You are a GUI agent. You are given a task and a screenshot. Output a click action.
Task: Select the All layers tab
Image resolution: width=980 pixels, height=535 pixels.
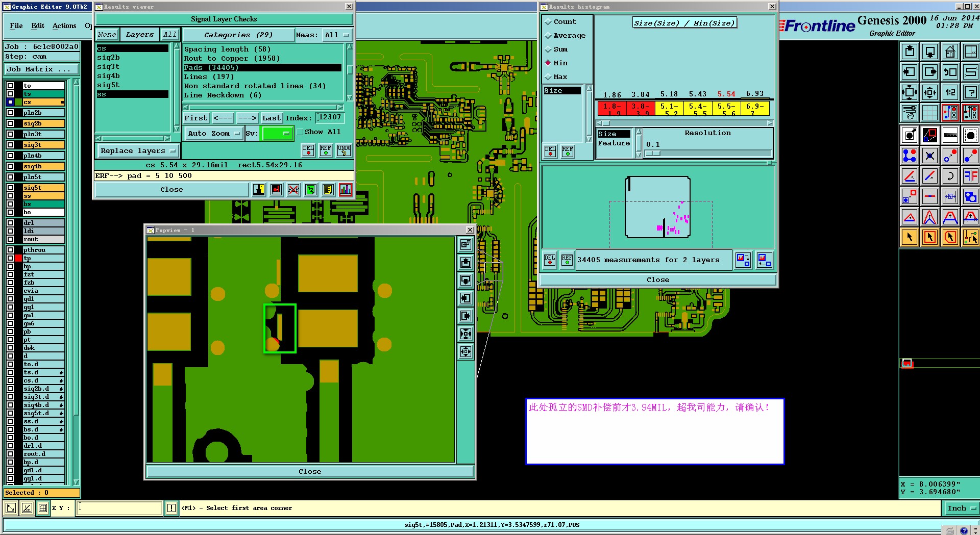[x=169, y=35]
